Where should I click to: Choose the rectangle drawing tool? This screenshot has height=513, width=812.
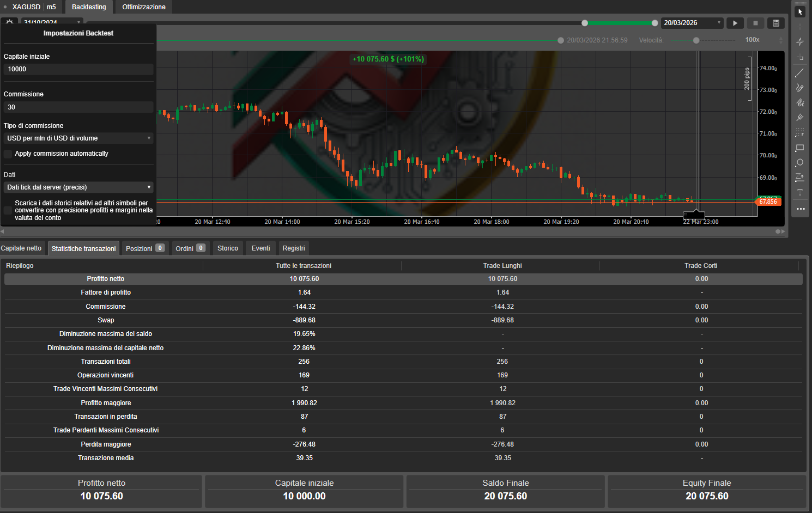click(800, 148)
